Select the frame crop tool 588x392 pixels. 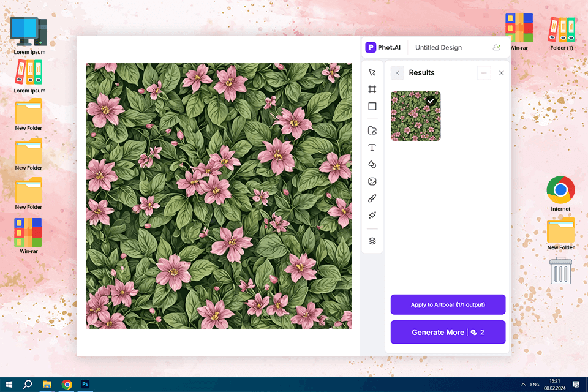[x=372, y=89]
